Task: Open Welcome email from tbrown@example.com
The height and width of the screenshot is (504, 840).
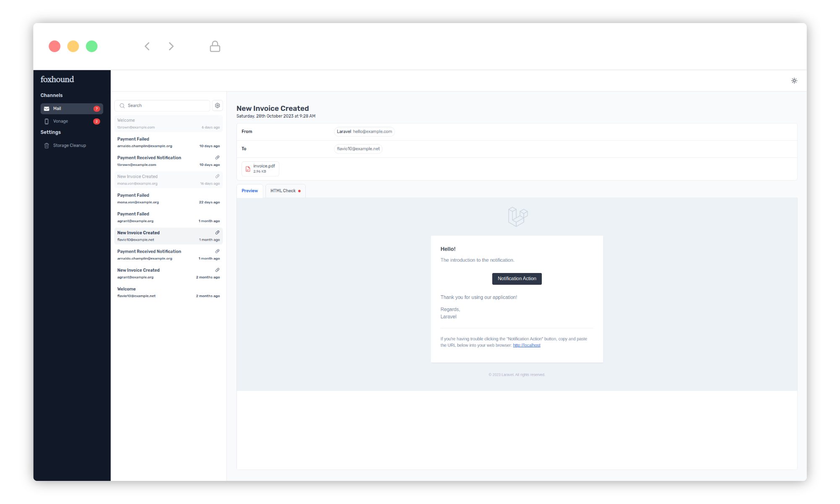Action: [x=168, y=123]
